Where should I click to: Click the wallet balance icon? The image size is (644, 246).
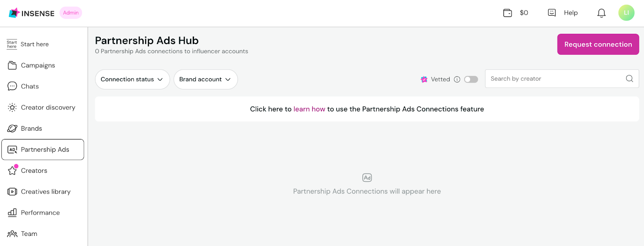(508, 13)
